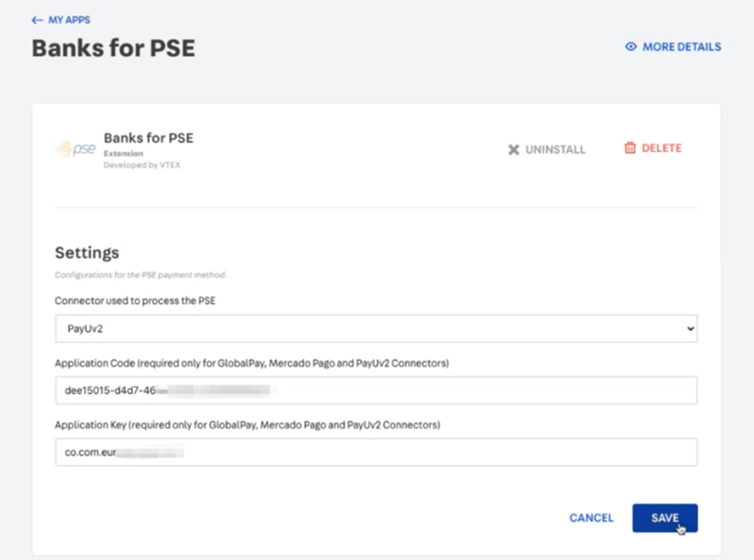Focus the Application Key input field

pyautogui.click(x=376, y=452)
